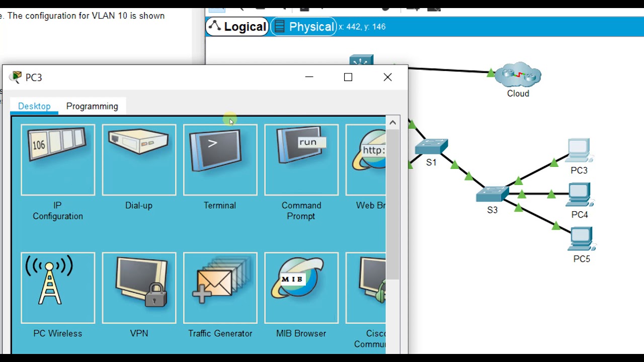Switch to the Desktop tab
This screenshot has height=362, width=644.
[x=34, y=106]
